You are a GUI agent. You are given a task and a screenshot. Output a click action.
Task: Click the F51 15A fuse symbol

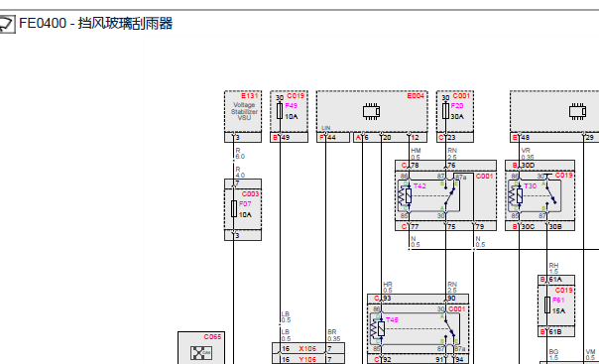pyautogui.click(x=547, y=304)
